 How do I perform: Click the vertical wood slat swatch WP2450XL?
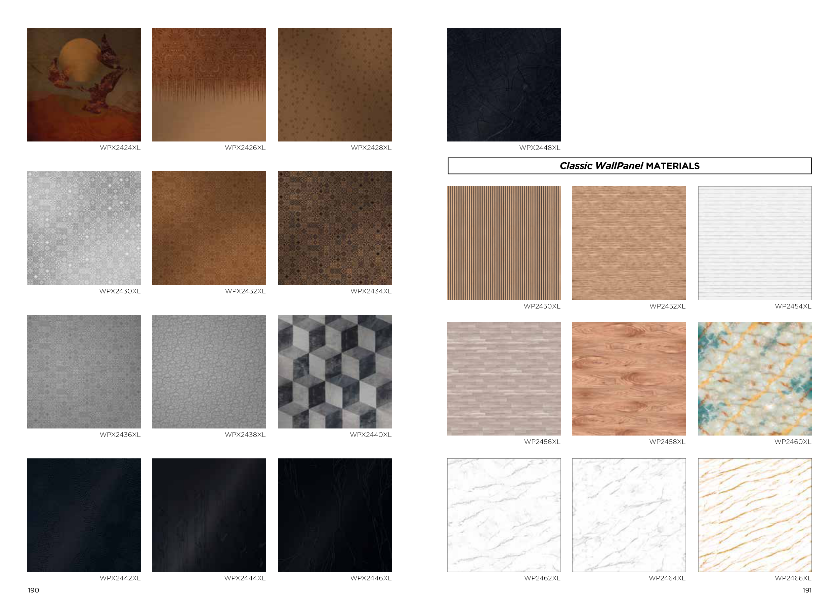[504, 243]
